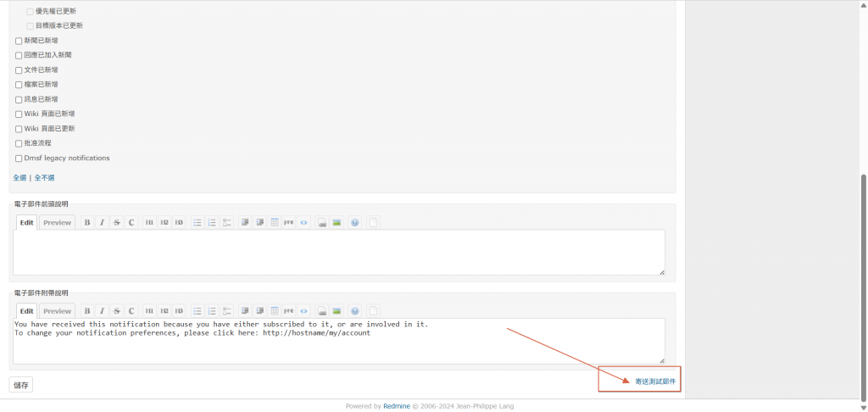Bold button in email header toolbar
Viewport: 868px width, 412px height.
tap(87, 223)
